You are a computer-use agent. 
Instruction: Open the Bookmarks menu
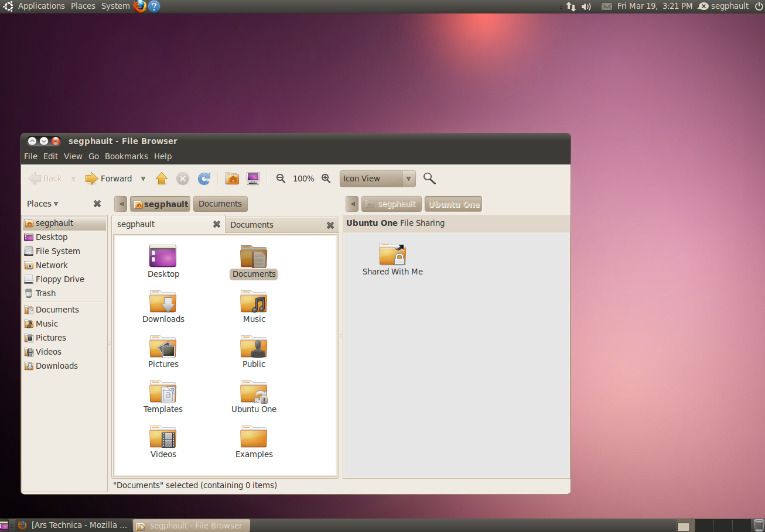click(x=127, y=156)
